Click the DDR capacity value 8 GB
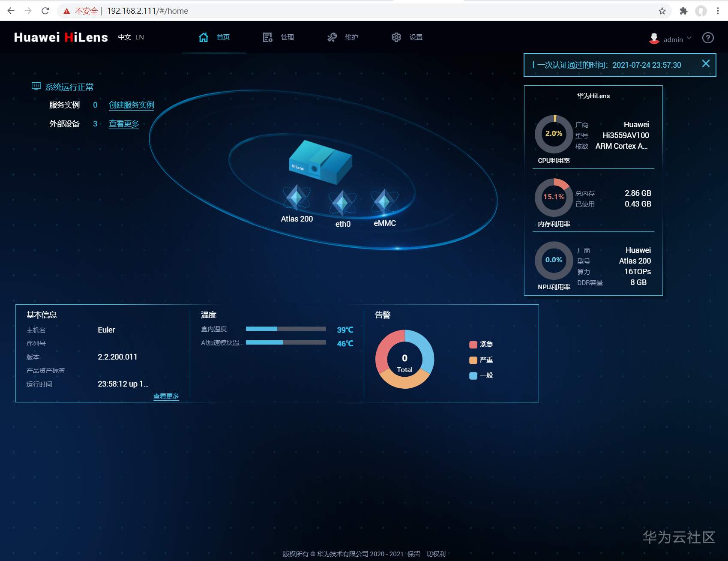The width and height of the screenshot is (728, 561). pos(638,282)
